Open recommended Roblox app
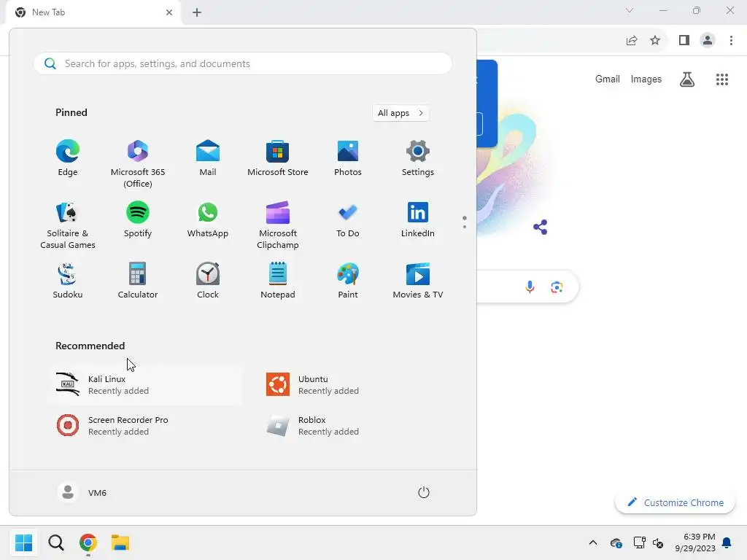747x560 pixels. click(355, 426)
